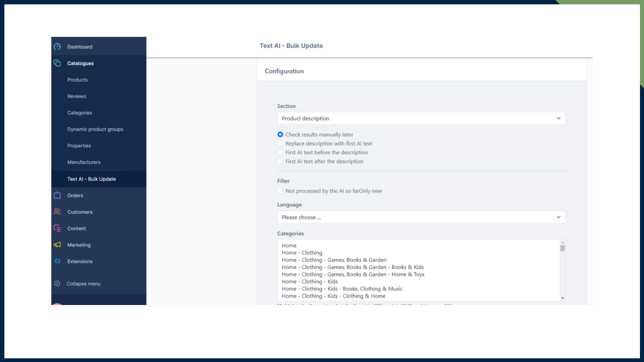Open the Language 'Please choose' dropdown

point(421,217)
